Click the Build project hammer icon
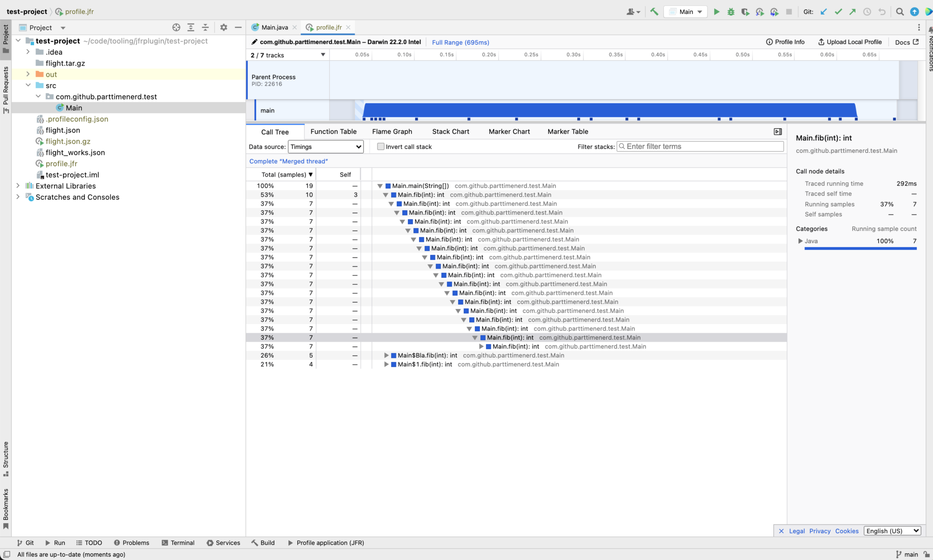Image resolution: width=933 pixels, height=560 pixels. tap(654, 12)
